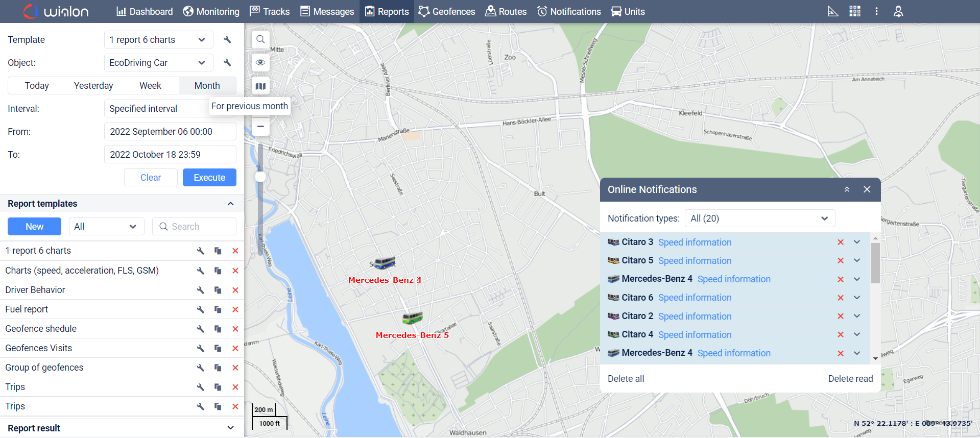The width and height of the screenshot is (980, 438).
Task: Click the map zoom slider handle
Action: pyautogui.click(x=260, y=177)
